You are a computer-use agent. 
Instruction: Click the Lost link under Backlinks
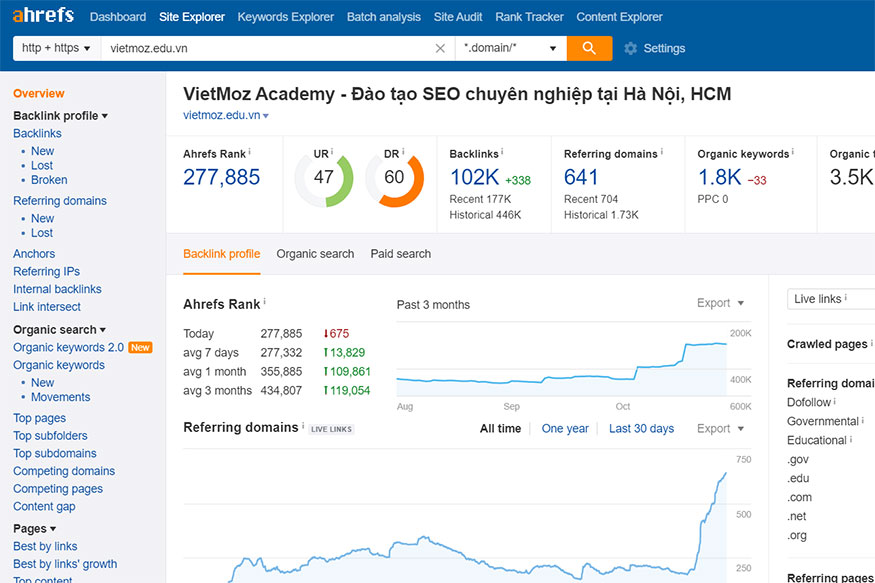[x=42, y=166]
